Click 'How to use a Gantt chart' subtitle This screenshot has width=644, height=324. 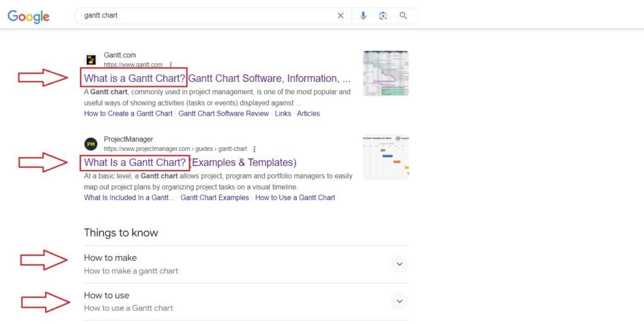pos(128,308)
